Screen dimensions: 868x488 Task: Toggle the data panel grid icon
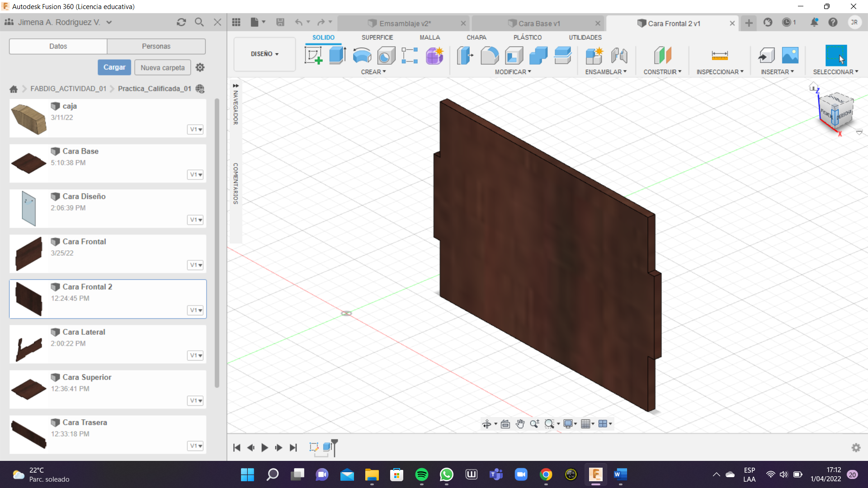[x=236, y=22]
